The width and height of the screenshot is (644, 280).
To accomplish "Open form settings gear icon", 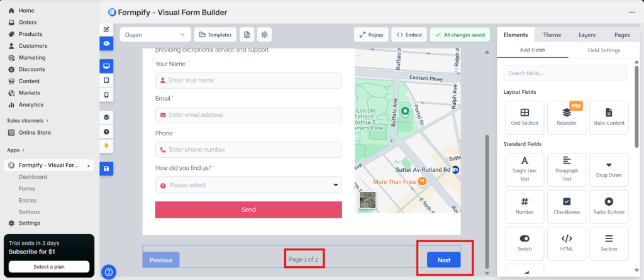I will click(x=265, y=35).
